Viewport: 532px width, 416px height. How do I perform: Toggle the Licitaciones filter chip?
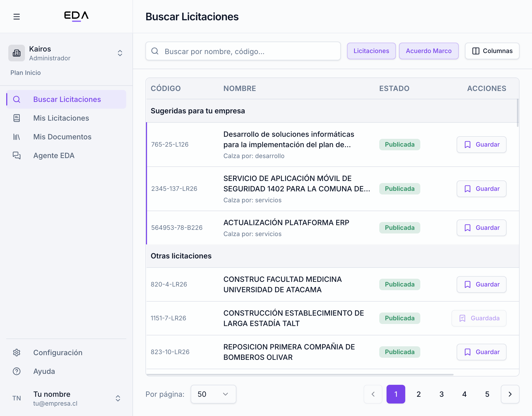(x=371, y=51)
